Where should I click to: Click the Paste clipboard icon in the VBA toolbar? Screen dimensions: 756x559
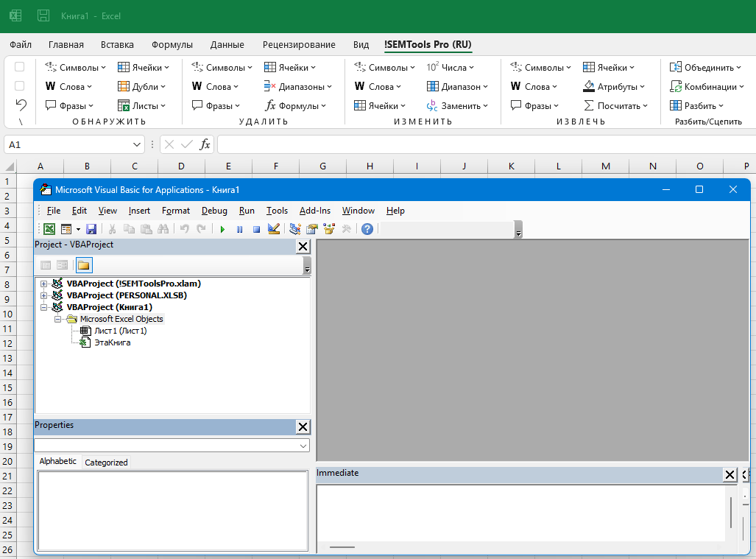pos(146,229)
